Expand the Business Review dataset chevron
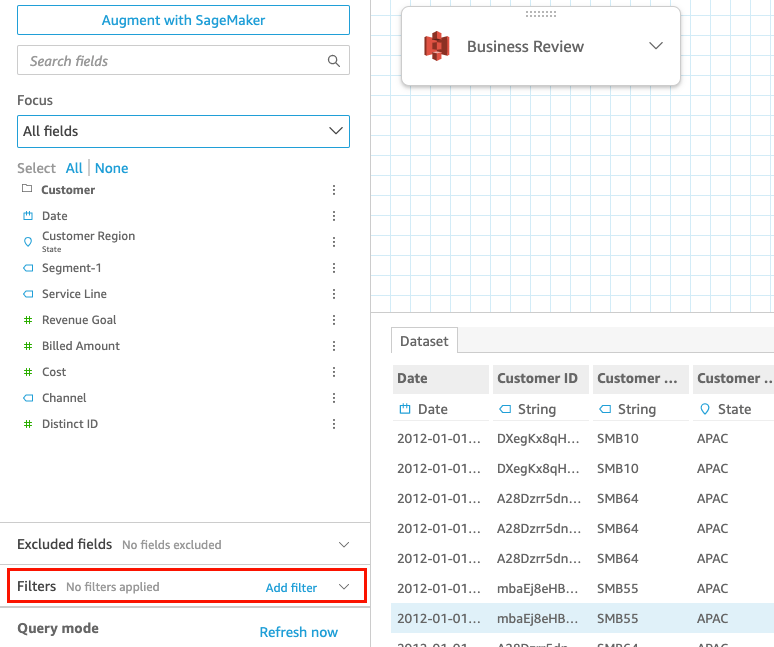The height and width of the screenshot is (647, 774). pyautogui.click(x=656, y=46)
